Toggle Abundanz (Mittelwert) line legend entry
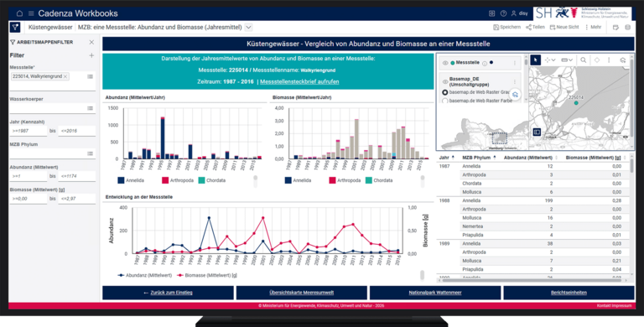 coord(144,275)
